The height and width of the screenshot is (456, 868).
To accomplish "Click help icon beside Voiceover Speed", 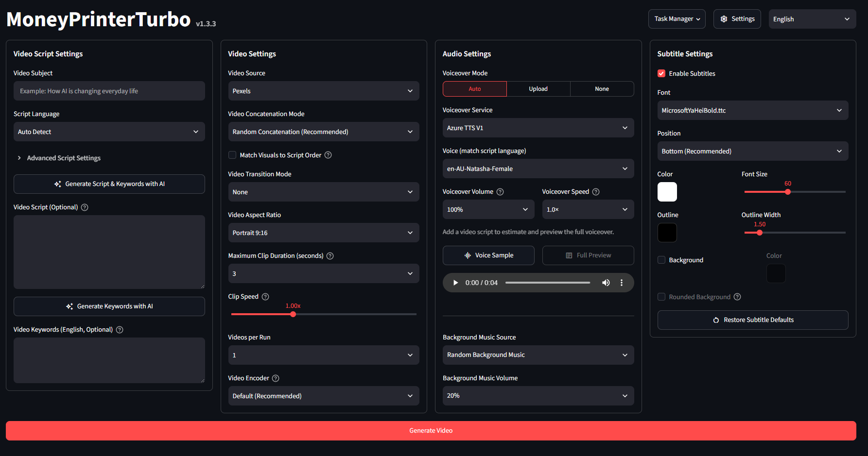I will (x=596, y=192).
